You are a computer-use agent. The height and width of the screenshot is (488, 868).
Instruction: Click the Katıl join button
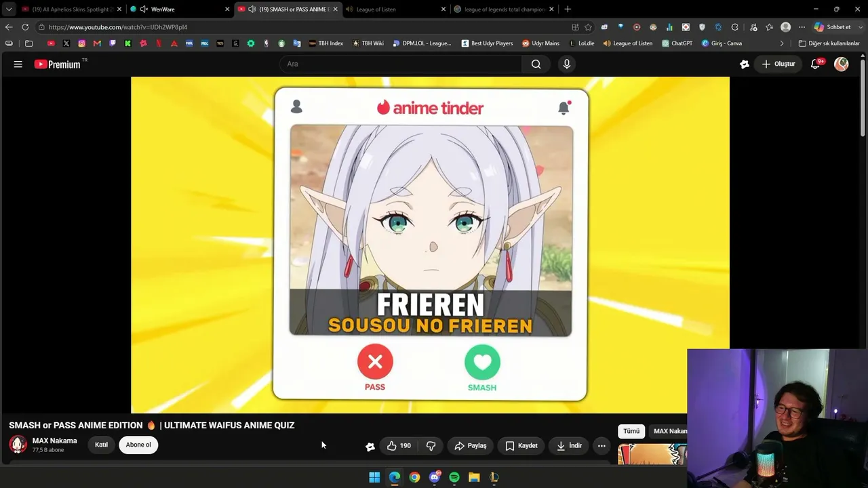tap(101, 445)
